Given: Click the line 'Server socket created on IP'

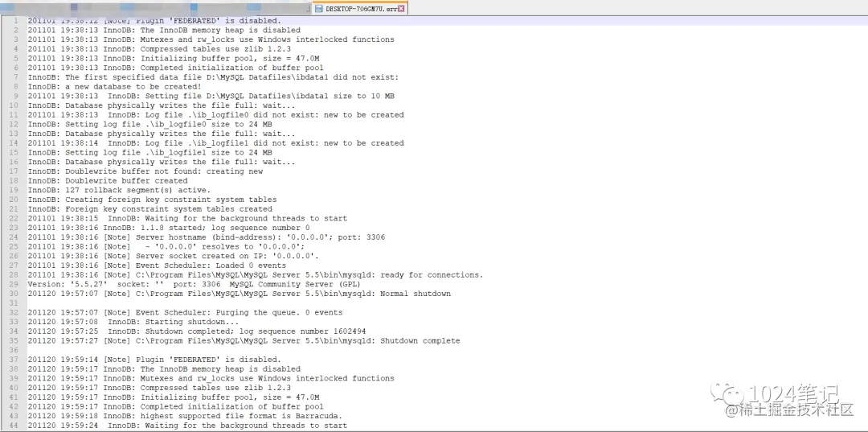Looking at the screenshot, I should [174, 256].
